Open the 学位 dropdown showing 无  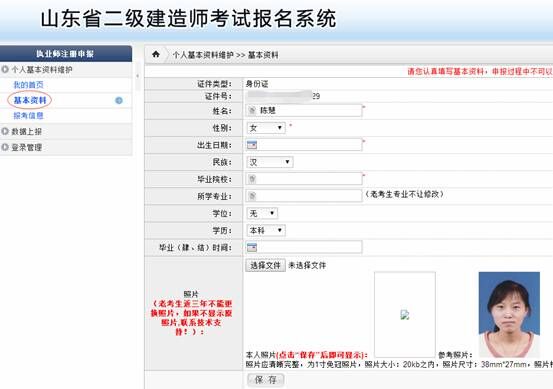pyautogui.click(x=262, y=213)
